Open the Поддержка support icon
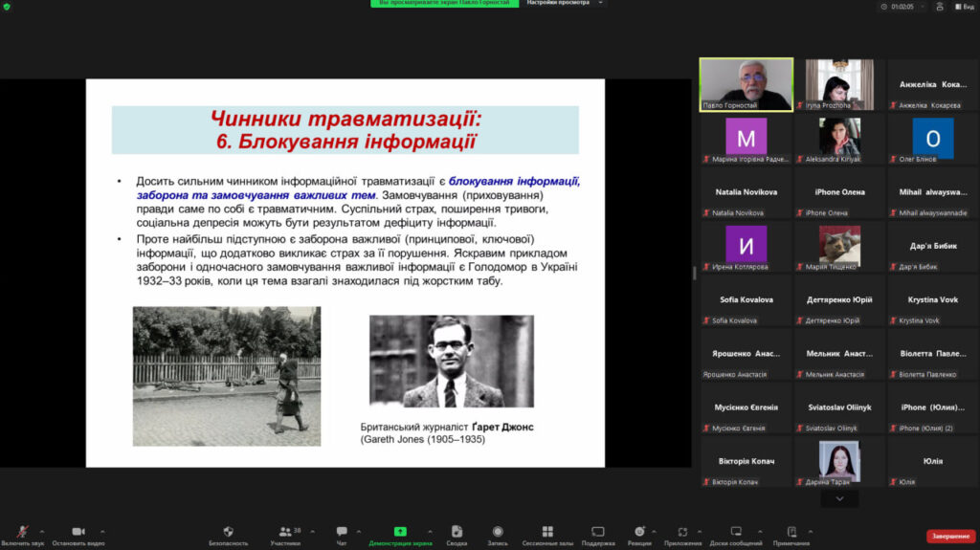The width and height of the screenshot is (980, 550). click(598, 532)
